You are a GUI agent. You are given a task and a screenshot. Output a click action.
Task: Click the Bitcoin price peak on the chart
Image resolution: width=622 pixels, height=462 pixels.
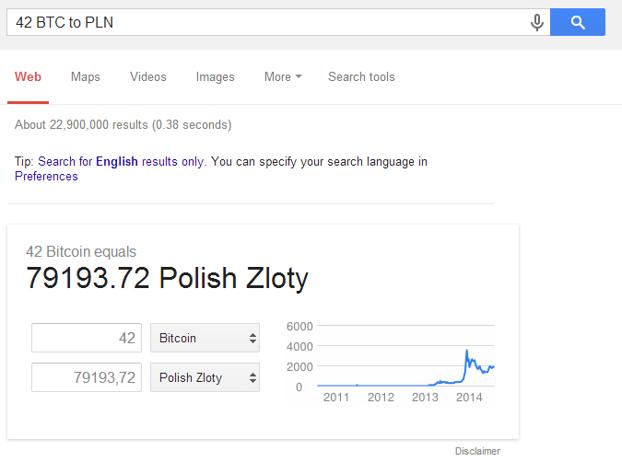pos(467,351)
